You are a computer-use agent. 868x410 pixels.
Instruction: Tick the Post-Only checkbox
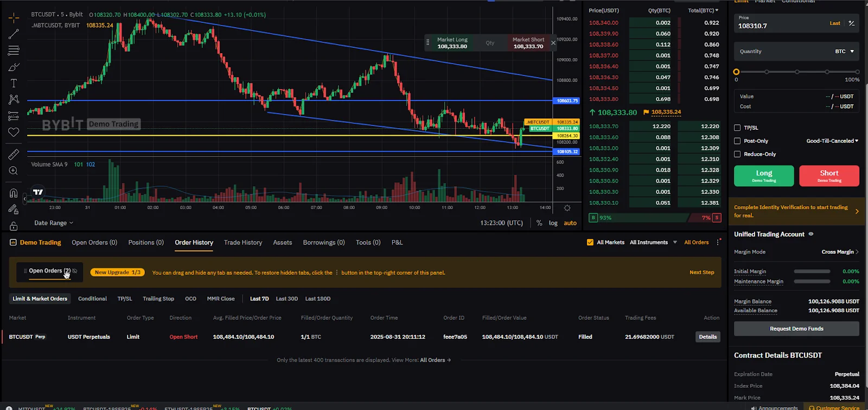tap(737, 141)
